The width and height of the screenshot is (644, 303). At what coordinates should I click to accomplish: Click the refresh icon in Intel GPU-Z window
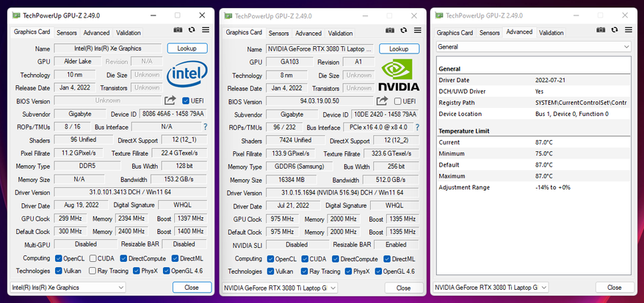[x=192, y=29]
